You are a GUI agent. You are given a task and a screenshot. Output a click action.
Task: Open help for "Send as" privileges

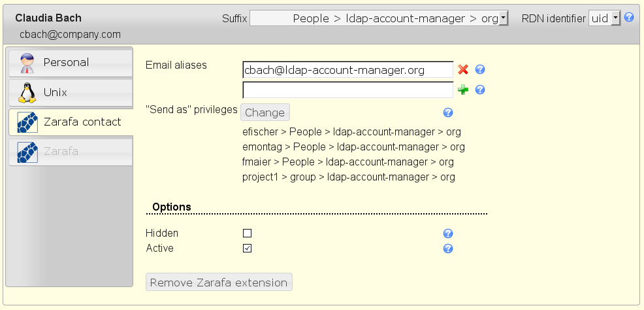point(448,112)
